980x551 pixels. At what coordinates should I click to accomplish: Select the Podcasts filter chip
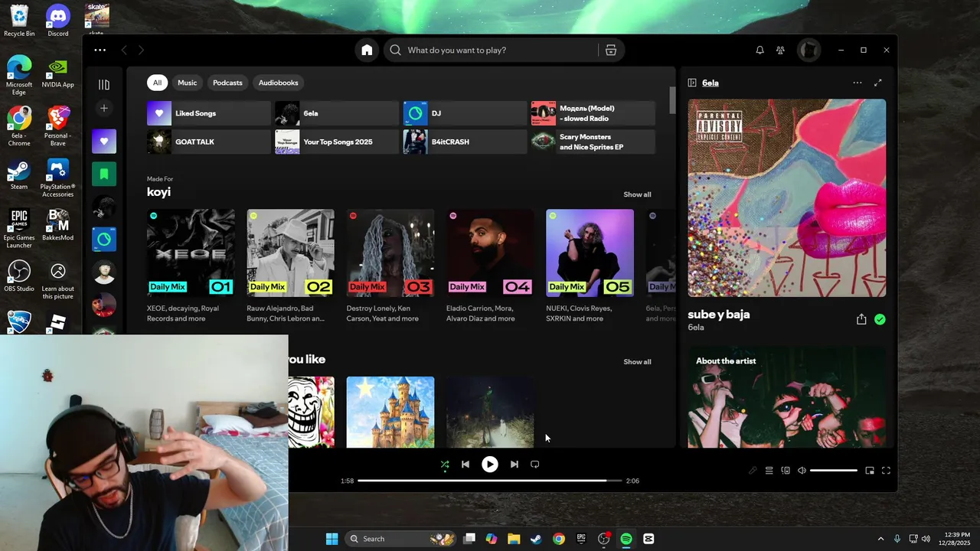click(227, 83)
